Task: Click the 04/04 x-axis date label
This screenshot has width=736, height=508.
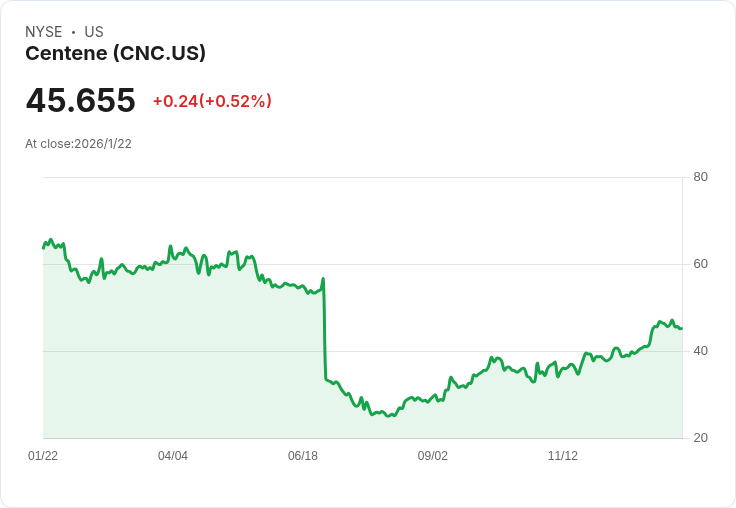Action: pos(173,455)
